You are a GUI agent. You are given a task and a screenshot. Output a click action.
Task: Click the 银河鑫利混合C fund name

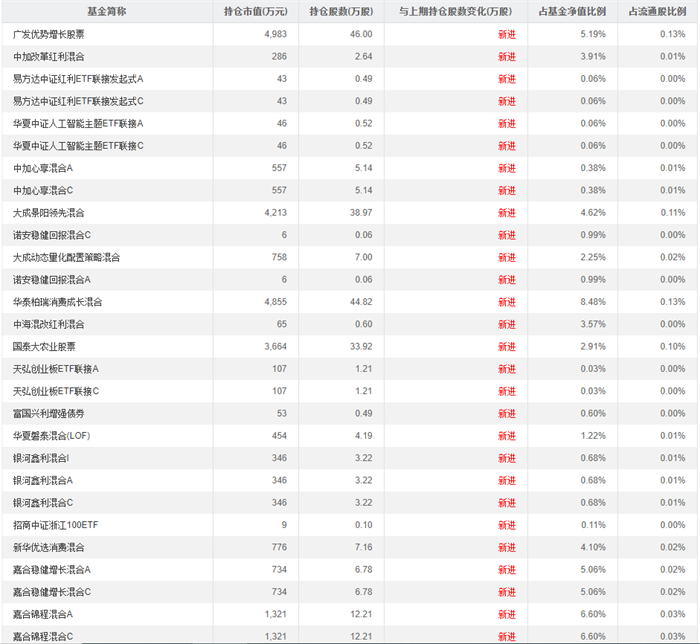(43, 503)
